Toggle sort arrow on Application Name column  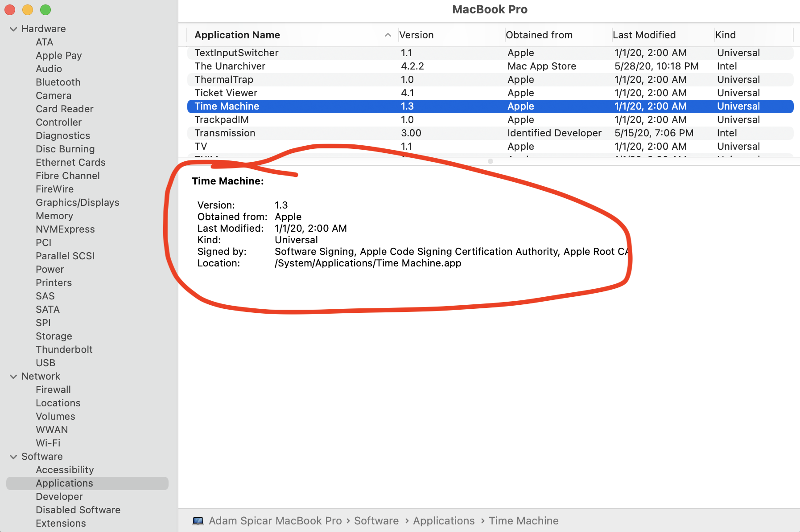(388, 35)
